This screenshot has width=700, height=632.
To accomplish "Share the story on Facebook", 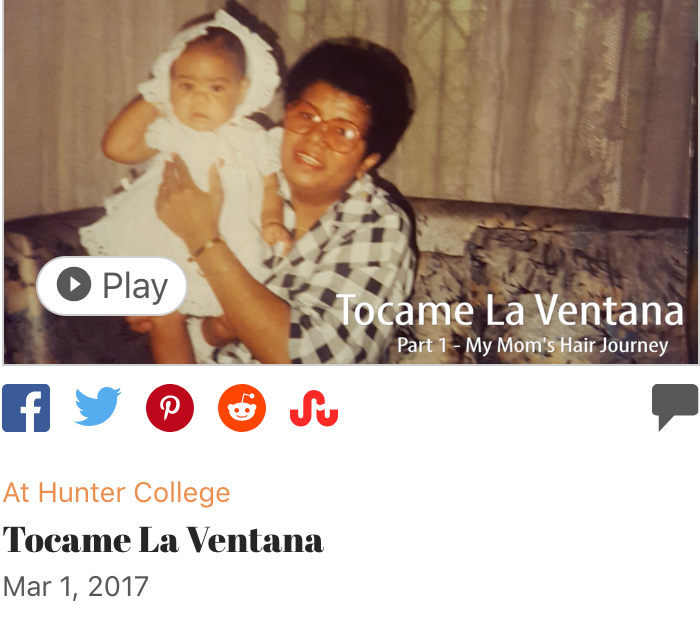I will (x=26, y=408).
